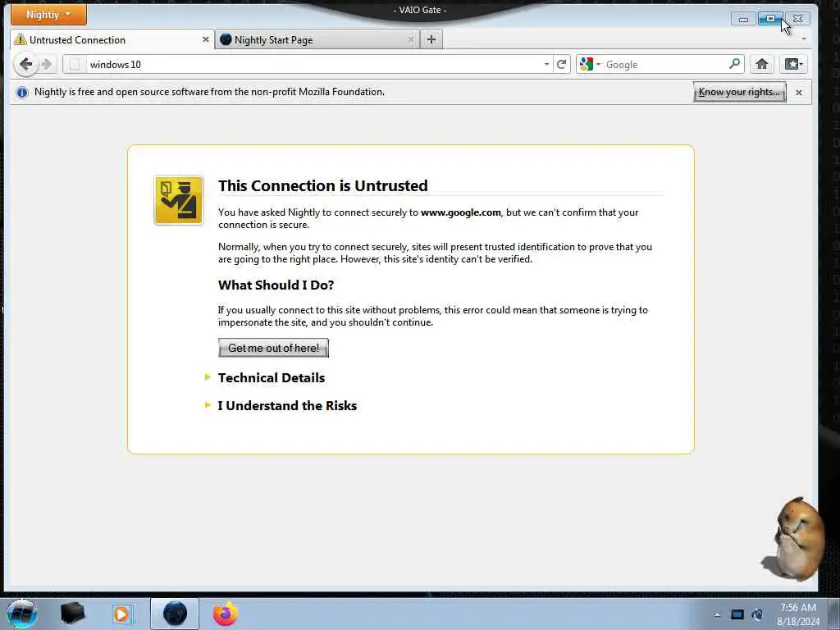The image size is (840, 630).
Task: Open the Google search engine selector
Action: coord(590,64)
